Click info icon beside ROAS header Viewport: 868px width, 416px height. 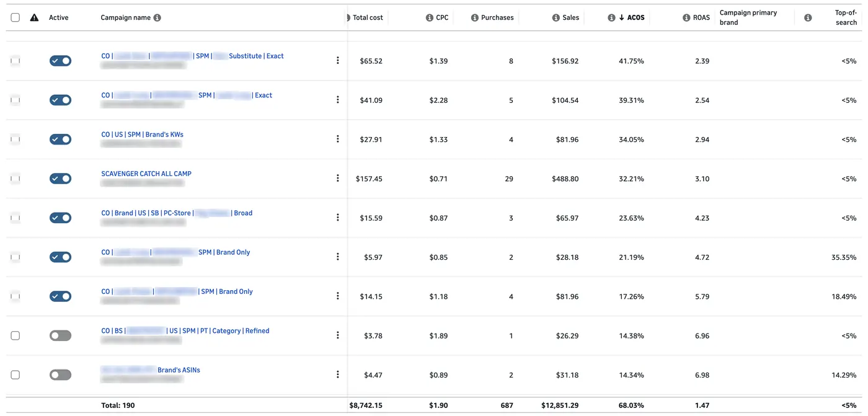click(686, 17)
